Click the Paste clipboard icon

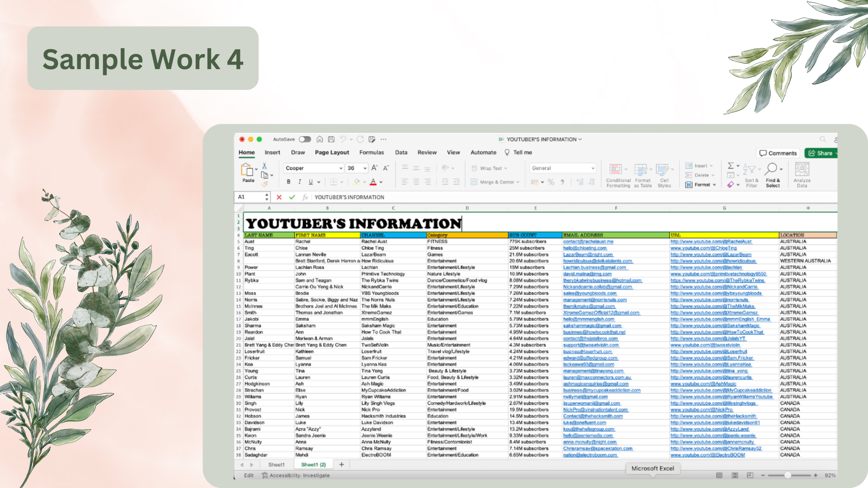tap(247, 170)
